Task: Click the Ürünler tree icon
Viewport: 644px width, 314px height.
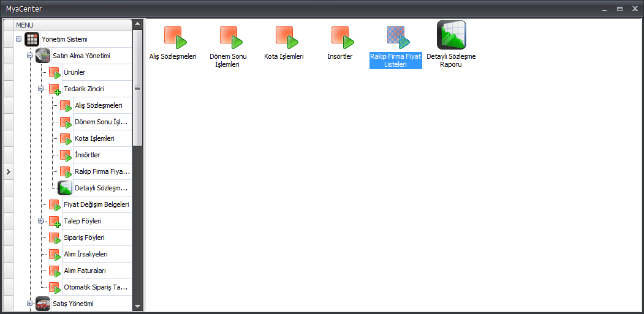Action: [x=55, y=73]
